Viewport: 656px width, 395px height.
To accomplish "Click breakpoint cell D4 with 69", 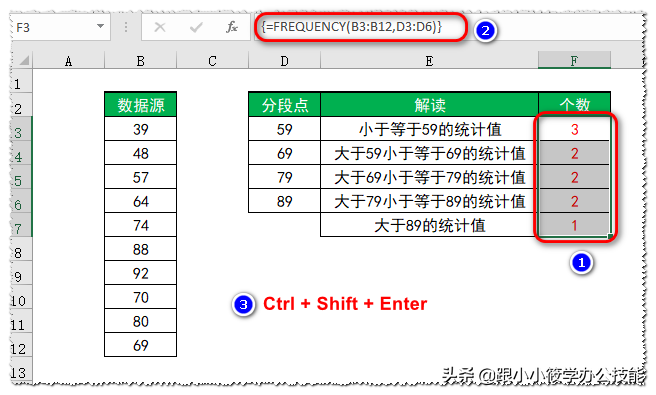I will pos(284,153).
